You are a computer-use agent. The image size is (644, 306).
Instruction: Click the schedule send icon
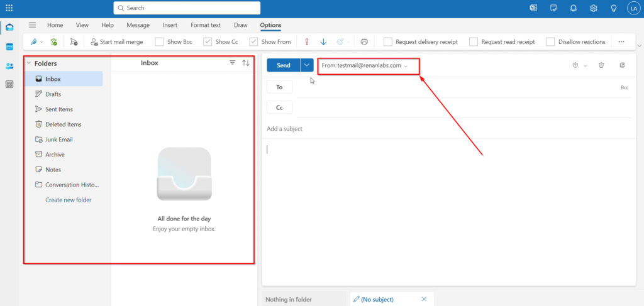coord(74,41)
